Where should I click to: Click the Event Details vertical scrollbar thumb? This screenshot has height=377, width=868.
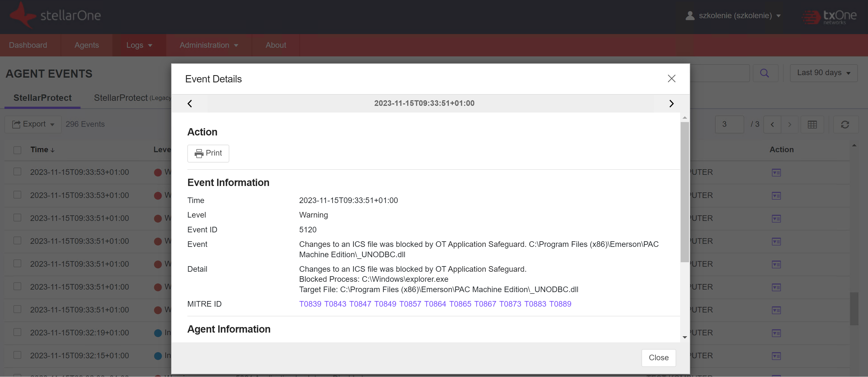(684, 192)
